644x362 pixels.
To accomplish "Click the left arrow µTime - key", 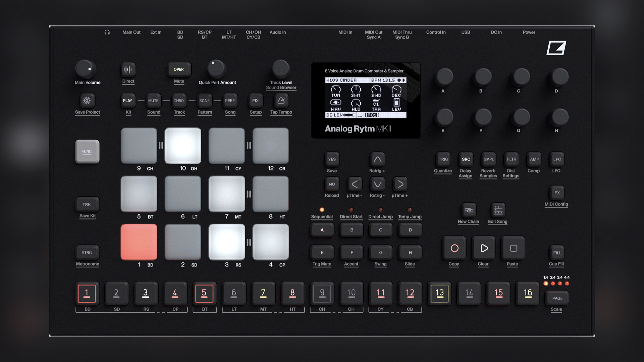I will [355, 184].
